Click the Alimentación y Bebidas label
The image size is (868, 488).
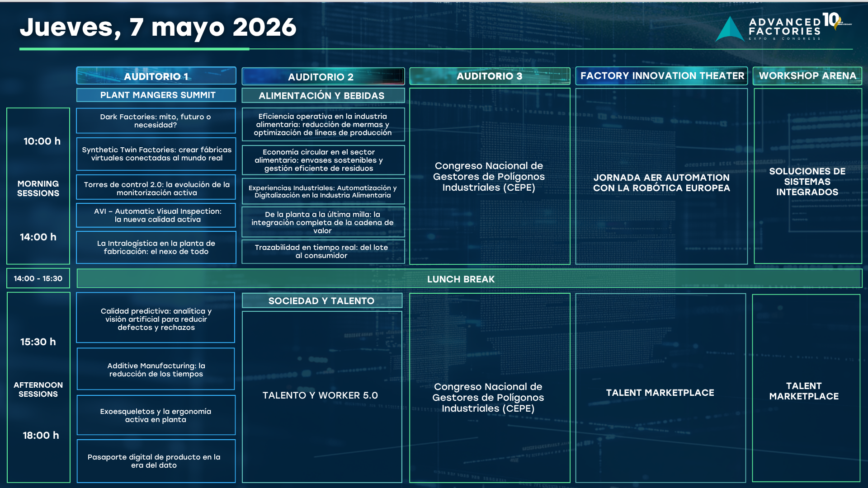click(x=323, y=95)
